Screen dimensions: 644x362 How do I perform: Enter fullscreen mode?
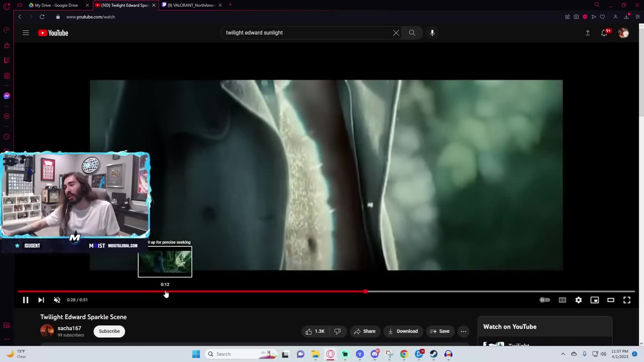[627, 300]
